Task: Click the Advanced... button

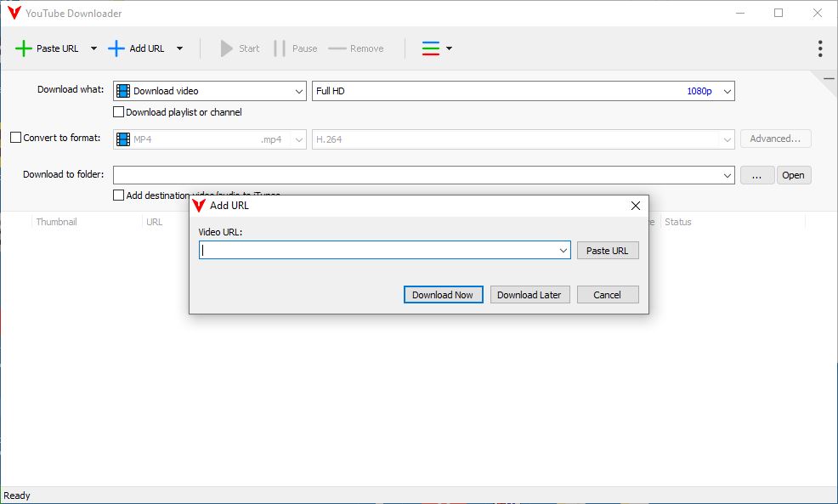Action: tap(775, 139)
